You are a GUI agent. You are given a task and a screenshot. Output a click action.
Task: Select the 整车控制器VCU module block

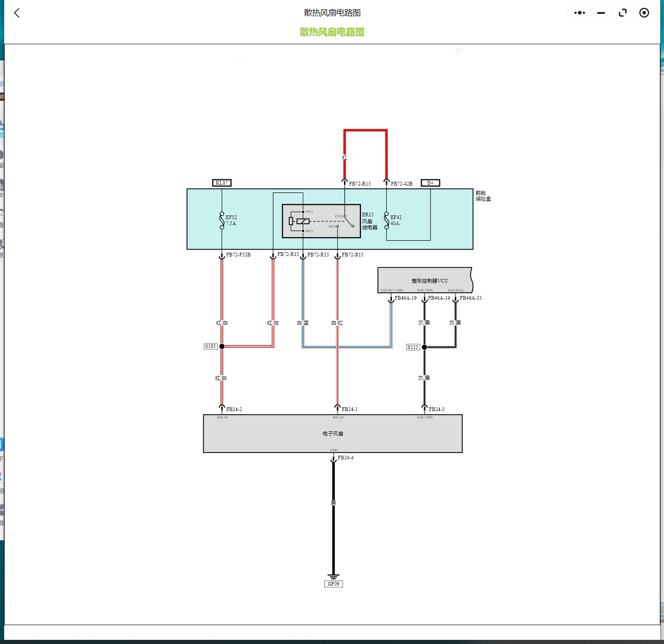pos(425,280)
